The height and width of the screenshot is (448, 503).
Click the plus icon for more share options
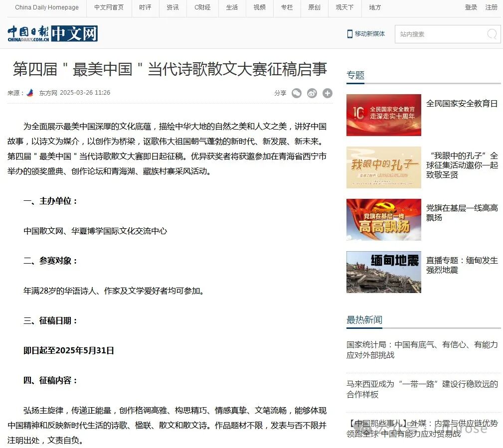328,93
